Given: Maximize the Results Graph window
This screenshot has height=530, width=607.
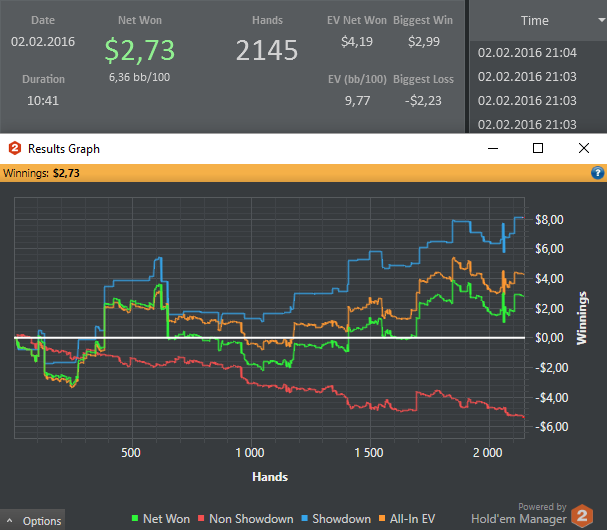Looking at the screenshot, I should pyautogui.click(x=538, y=148).
